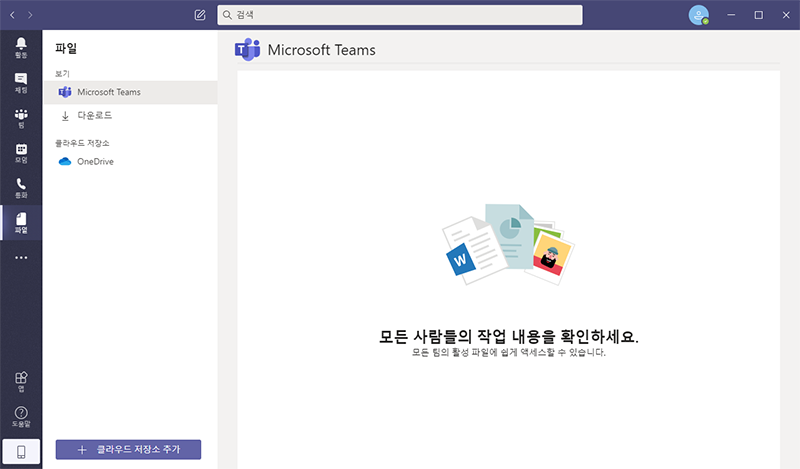Open the Apps store icon
The height and width of the screenshot is (469, 800).
[21, 381]
